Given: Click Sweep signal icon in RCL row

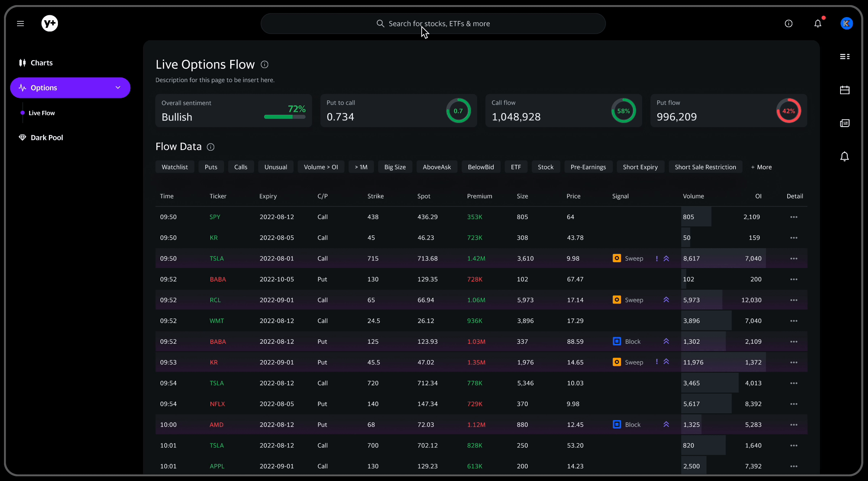Looking at the screenshot, I should pos(617,300).
